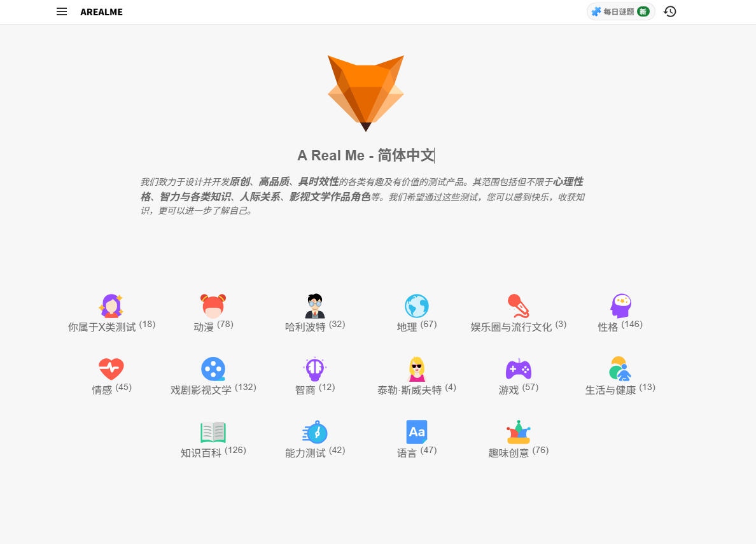The image size is (756, 544).
Task: Open the 每日谜题 daily puzzle button
Action: (x=620, y=11)
